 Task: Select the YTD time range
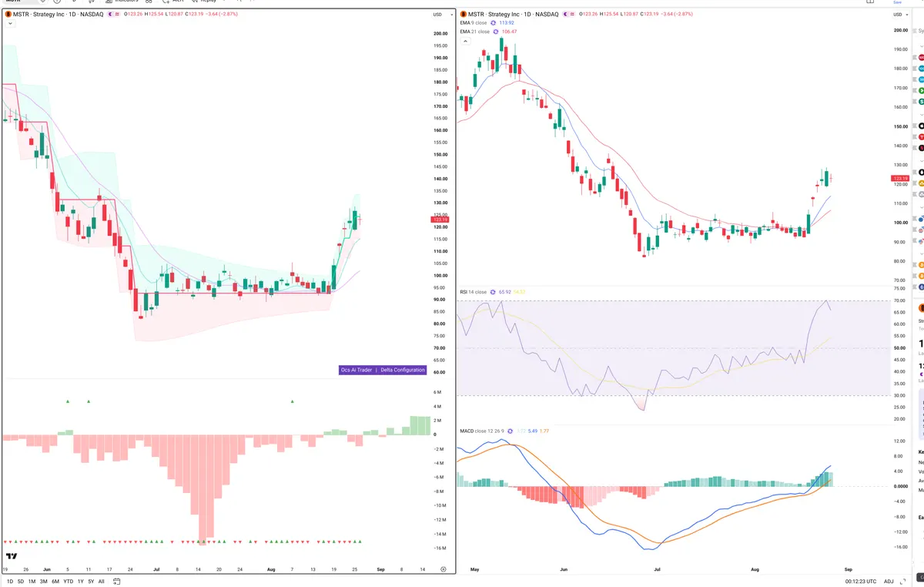point(68,581)
